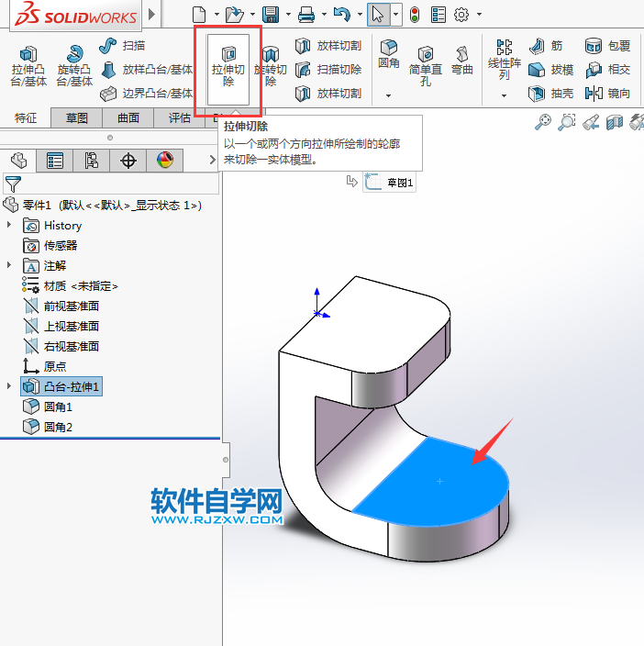Select the 上视基准面 (Top Plane)

coord(61,327)
